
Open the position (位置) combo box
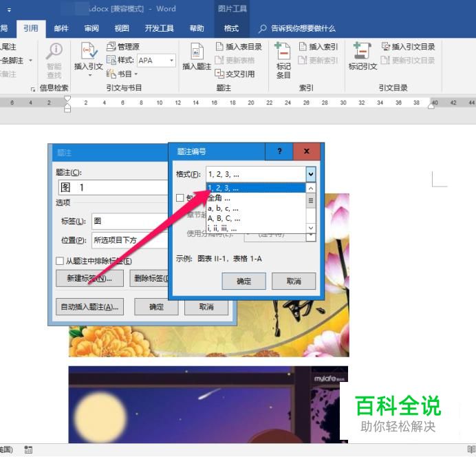click(x=130, y=240)
